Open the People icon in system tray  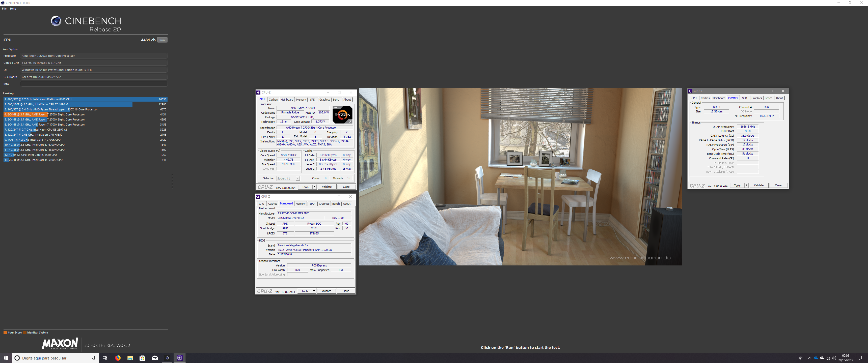pyautogui.click(x=801, y=358)
